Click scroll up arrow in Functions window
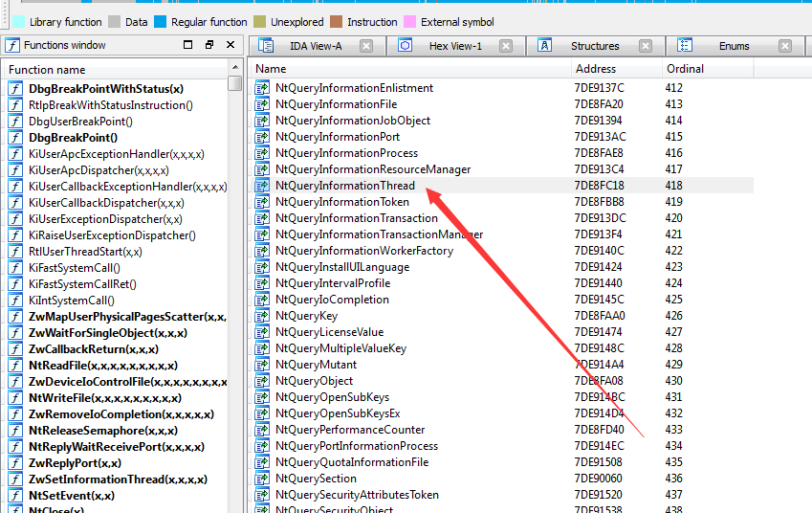The height and width of the screenshot is (513, 812). tap(235, 67)
